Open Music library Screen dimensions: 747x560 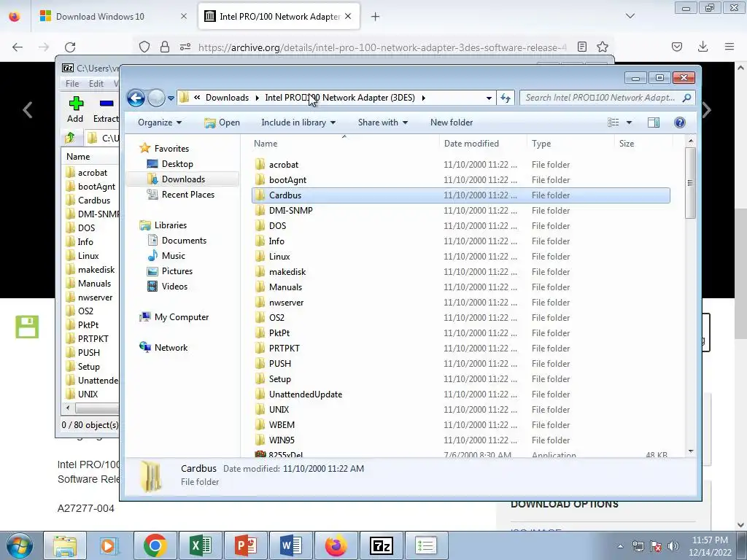(173, 256)
